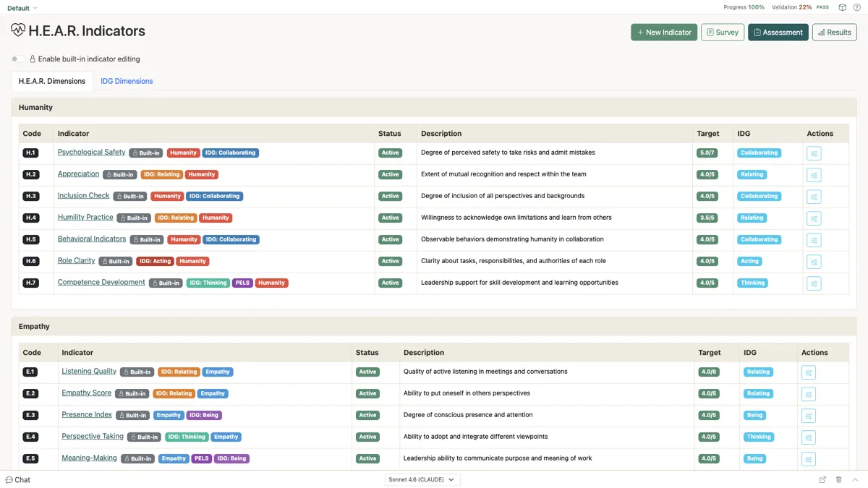Click IDG: Being tag on Presence Index
Image resolution: width=868 pixels, height=488 pixels.
pos(204,415)
